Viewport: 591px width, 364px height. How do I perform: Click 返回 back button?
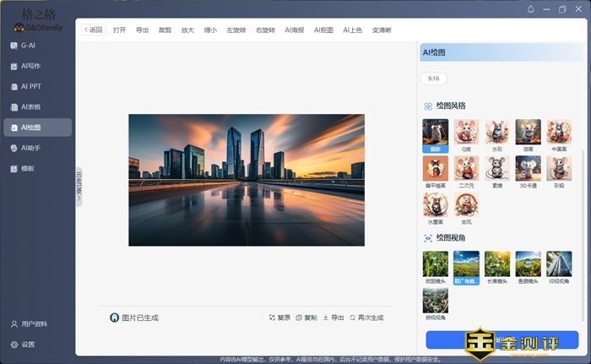92,30
